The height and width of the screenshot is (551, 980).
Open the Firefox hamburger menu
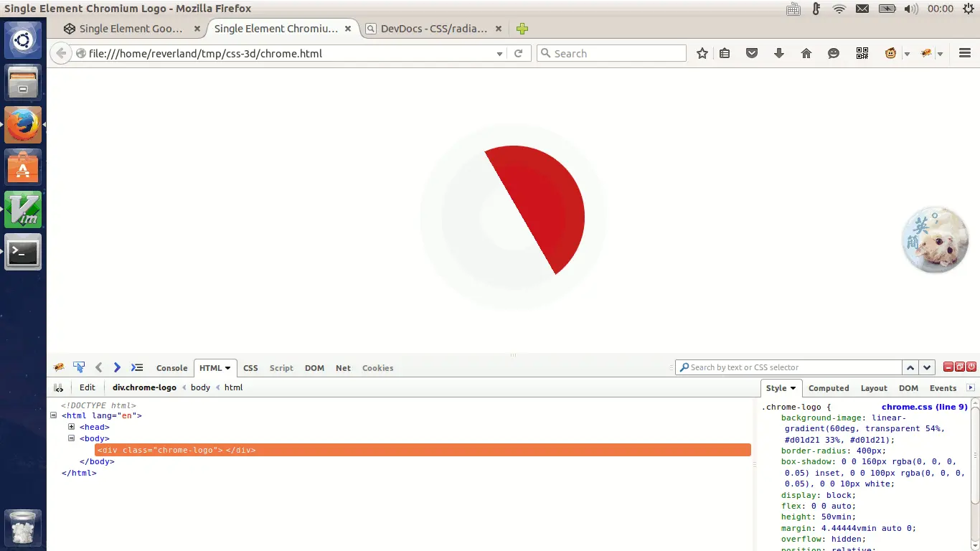tap(965, 53)
